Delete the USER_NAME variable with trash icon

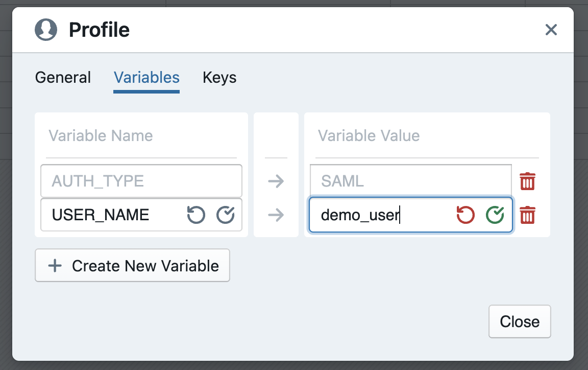[x=527, y=215]
